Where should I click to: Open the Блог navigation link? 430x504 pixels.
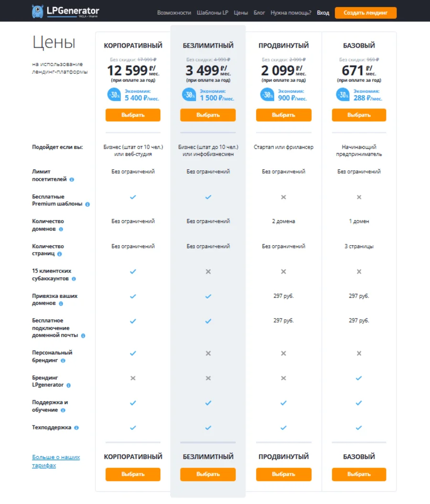point(259,13)
